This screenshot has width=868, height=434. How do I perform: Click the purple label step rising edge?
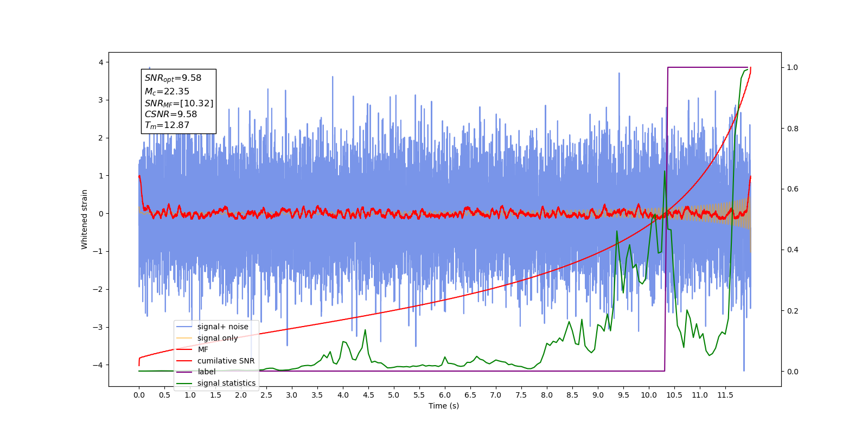click(x=666, y=219)
